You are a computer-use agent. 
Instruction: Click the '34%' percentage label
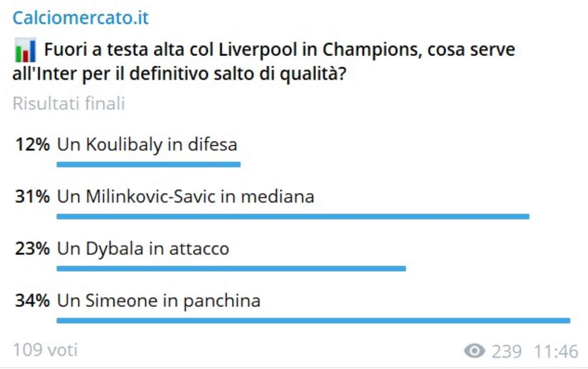pos(31,301)
